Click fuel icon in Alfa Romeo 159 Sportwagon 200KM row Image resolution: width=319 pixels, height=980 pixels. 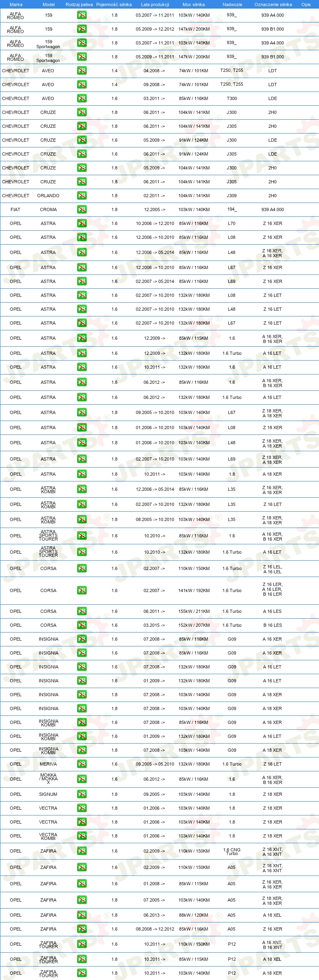click(82, 57)
